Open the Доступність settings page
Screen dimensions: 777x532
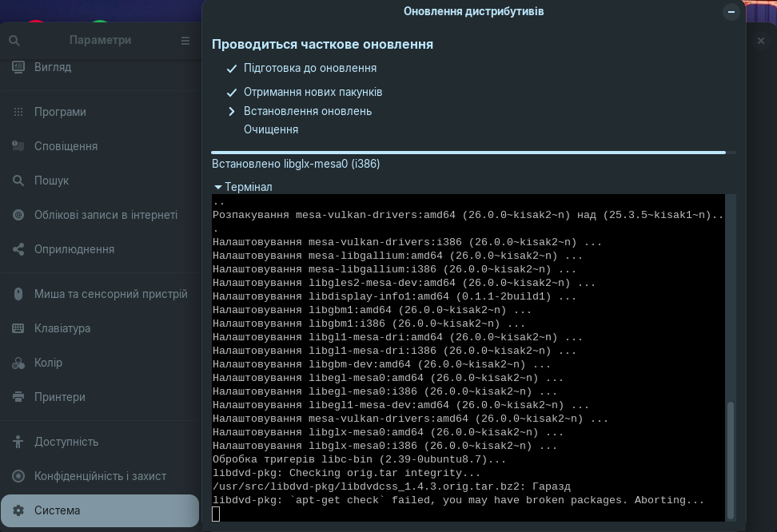pos(66,442)
